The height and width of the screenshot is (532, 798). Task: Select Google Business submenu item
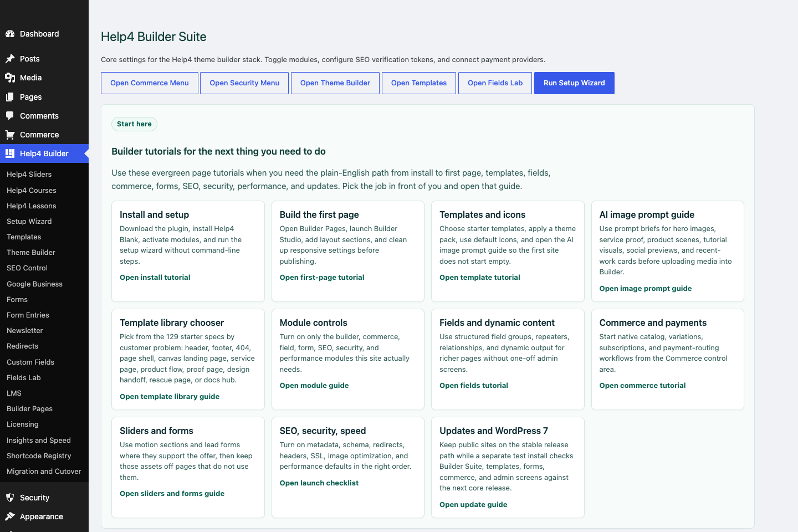[x=34, y=284]
